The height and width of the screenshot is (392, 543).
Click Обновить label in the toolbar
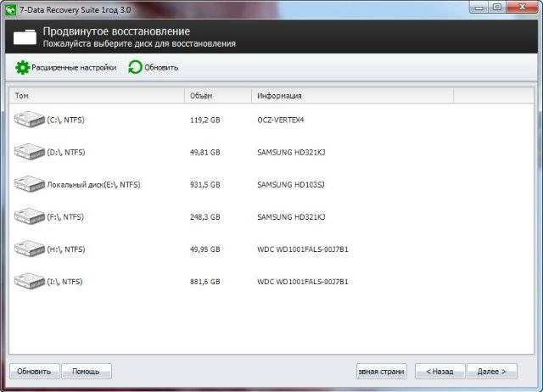pyautogui.click(x=161, y=68)
